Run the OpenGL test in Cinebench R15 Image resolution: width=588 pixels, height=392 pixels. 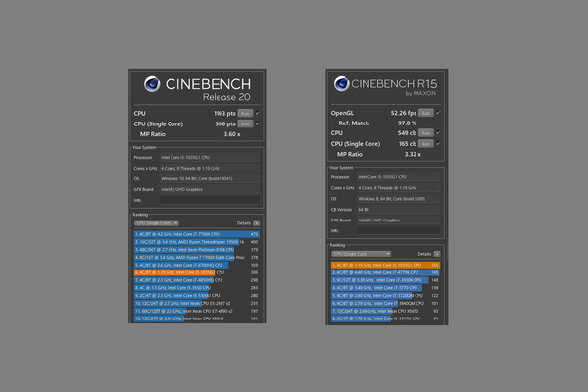(426, 113)
